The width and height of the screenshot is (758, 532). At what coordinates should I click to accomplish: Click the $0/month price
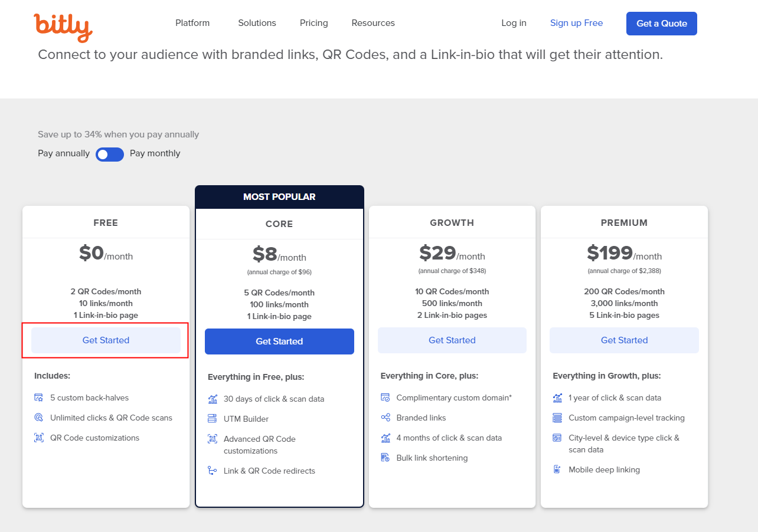point(106,254)
